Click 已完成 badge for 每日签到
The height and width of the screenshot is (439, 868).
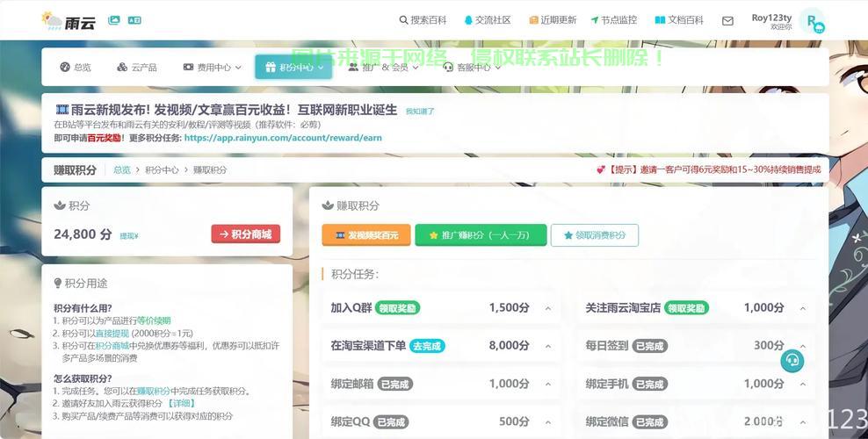[650, 346]
